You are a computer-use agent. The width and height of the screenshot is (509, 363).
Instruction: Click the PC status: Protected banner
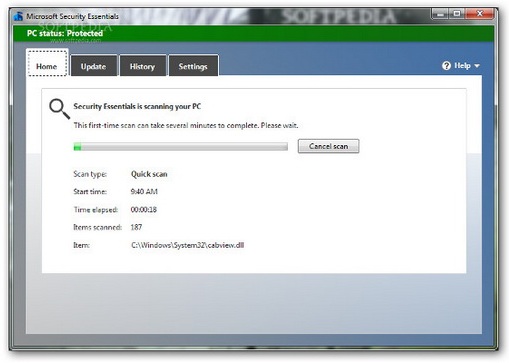(x=253, y=33)
